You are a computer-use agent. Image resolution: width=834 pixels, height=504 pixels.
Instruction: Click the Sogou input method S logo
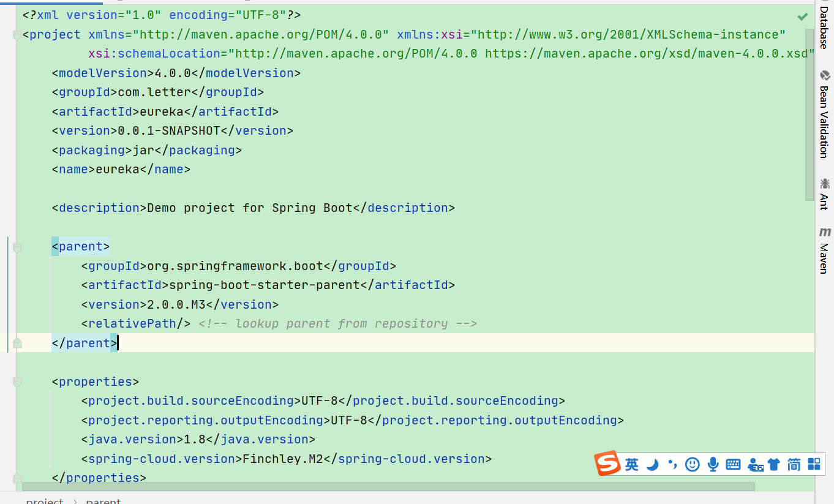pyautogui.click(x=607, y=464)
